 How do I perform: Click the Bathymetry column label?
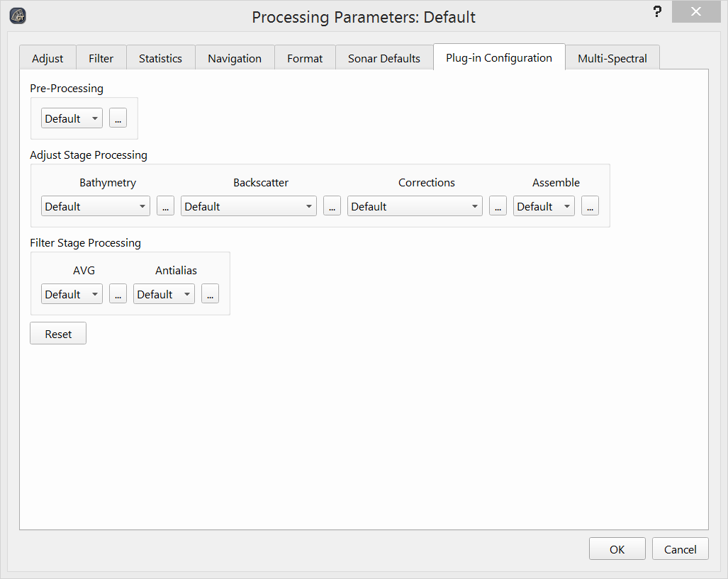click(108, 182)
